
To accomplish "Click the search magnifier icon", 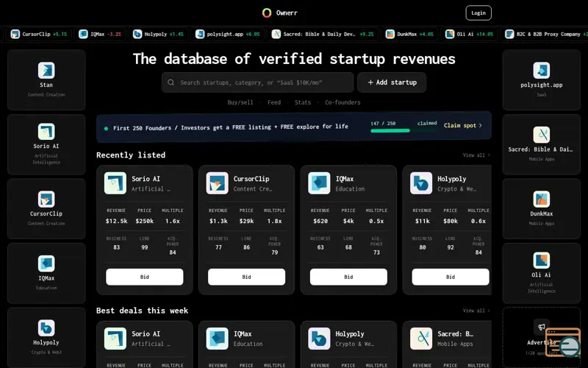I will (x=171, y=82).
